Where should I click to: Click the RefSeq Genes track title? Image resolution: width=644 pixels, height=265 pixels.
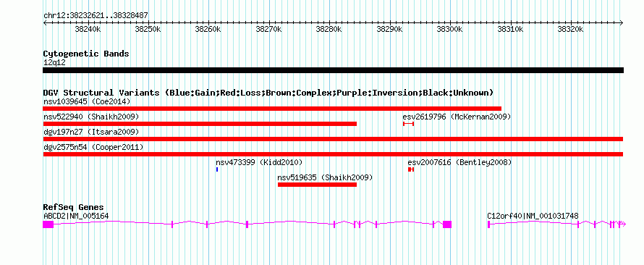coord(73,208)
